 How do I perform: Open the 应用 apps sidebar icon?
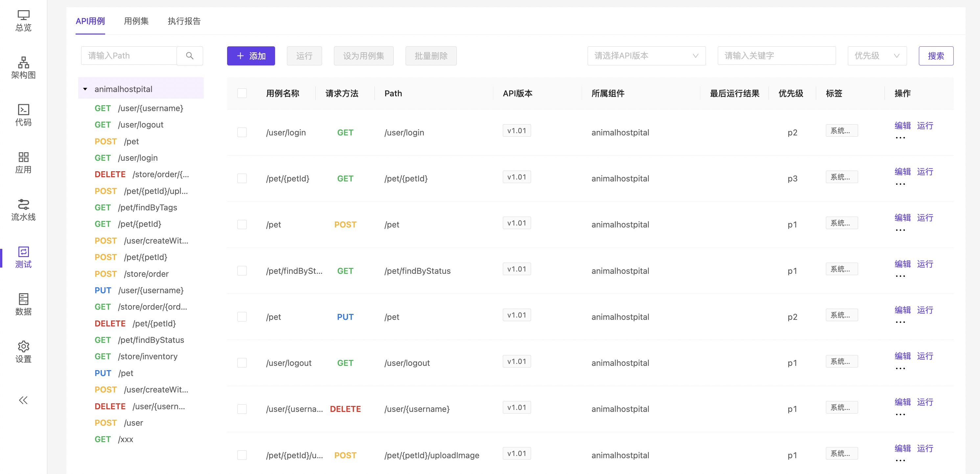23,162
